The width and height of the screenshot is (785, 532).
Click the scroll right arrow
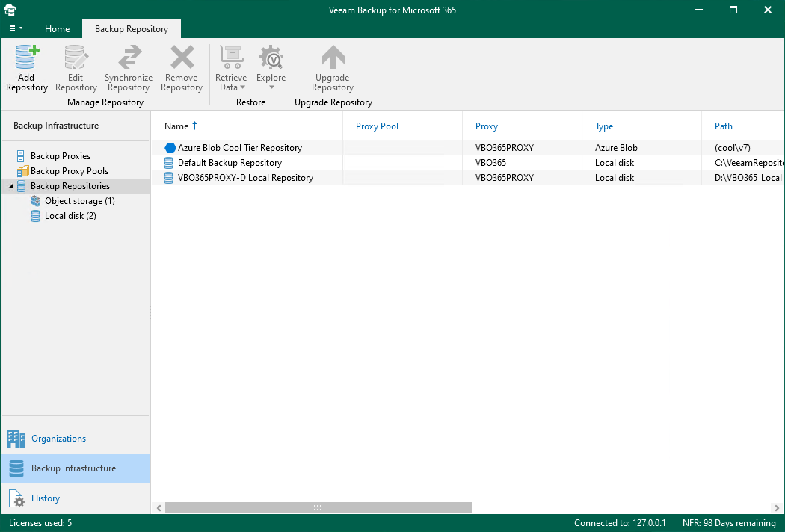tap(778, 507)
